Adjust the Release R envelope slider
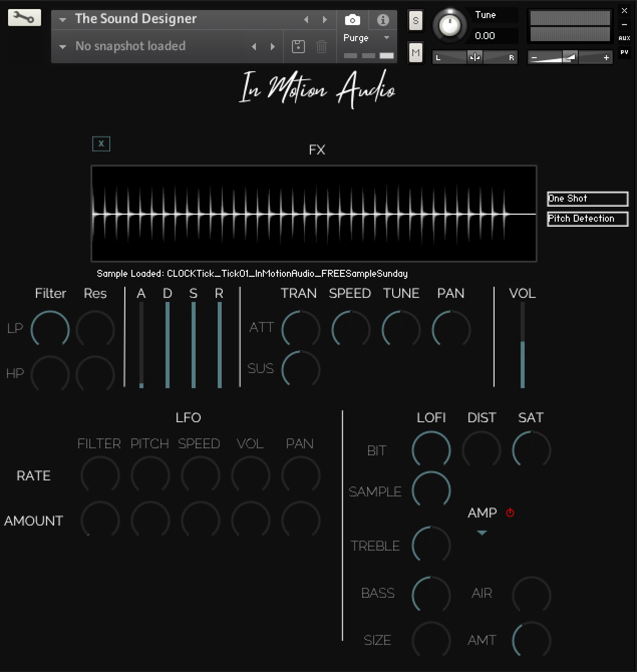 [220, 345]
